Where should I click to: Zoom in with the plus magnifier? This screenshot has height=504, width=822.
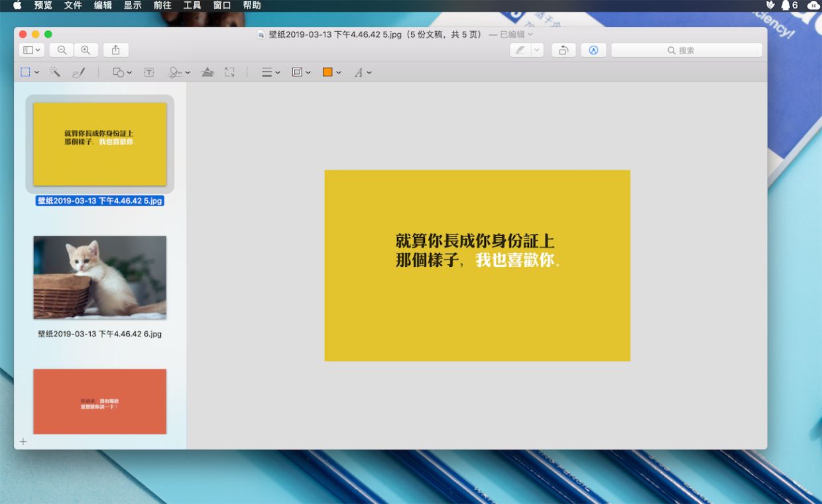pos(86,50)
